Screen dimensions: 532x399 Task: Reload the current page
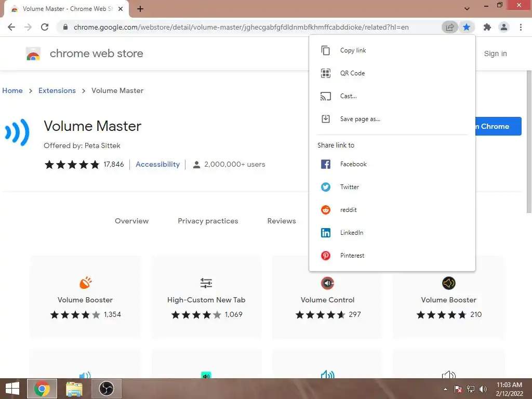(45, 27)
